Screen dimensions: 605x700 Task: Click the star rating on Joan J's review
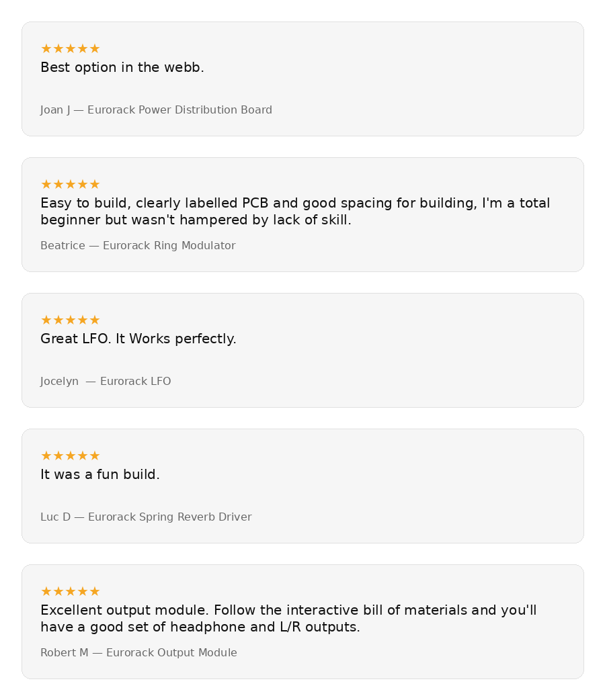click(70, 49)
